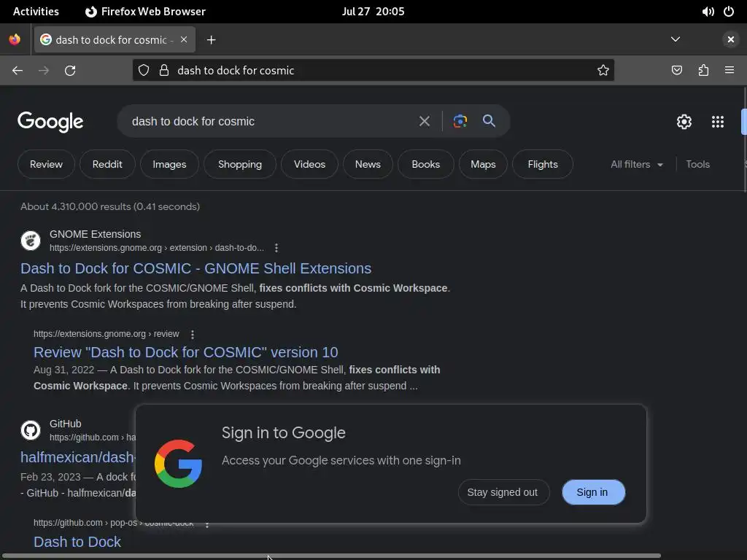Click the site padlock security icon
This screenshot has height=560, width=747.
click(x=164, y=71)
